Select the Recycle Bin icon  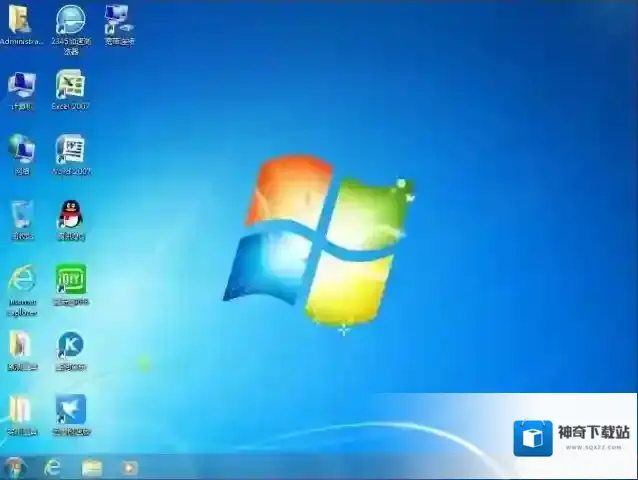point(21,215)
